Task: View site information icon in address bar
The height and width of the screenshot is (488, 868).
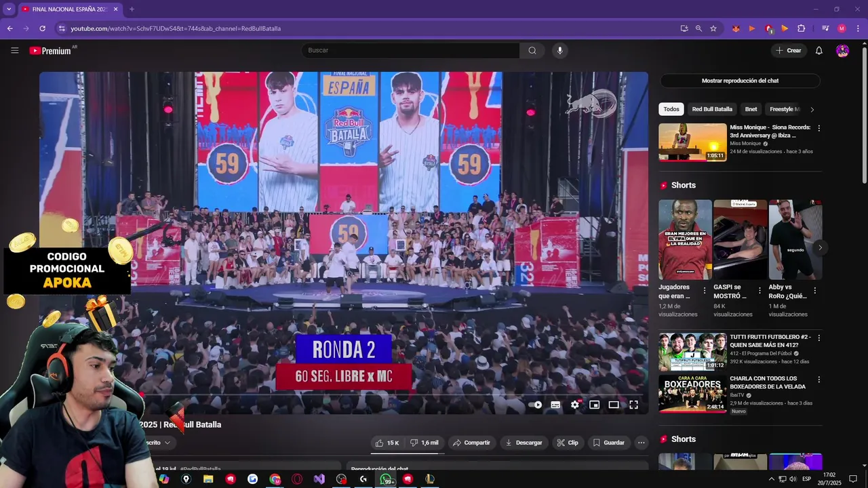Action: coord(61,28)
